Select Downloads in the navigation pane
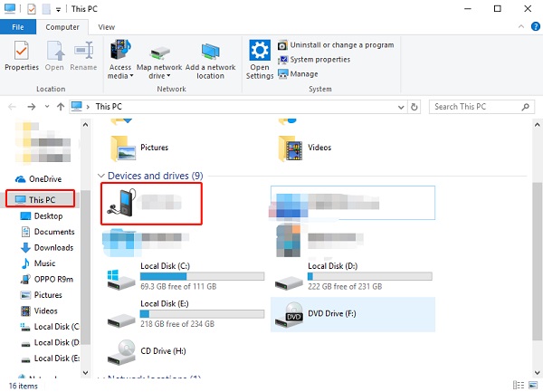This screenshot has width=543, height=392. click(47, 247)
